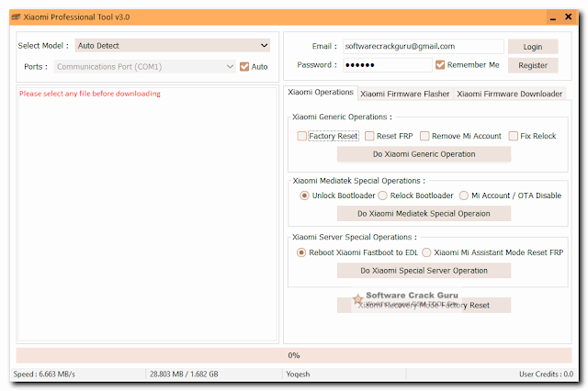Click the 0% progress bar
This screenshot has width=588, height=391.
[294, 355]
